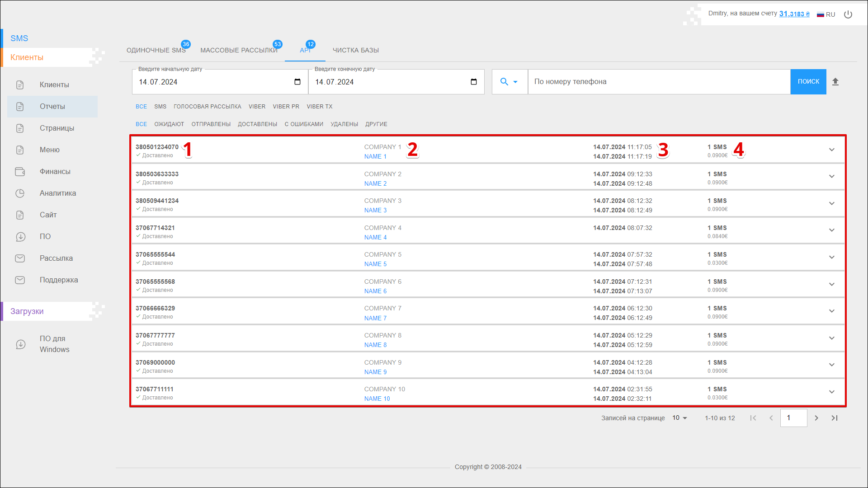The height and width of the screenshot is (488, 868).
Task: Filter status by ДОСТАВЛЕНЫ
Action: click(257, 124)
